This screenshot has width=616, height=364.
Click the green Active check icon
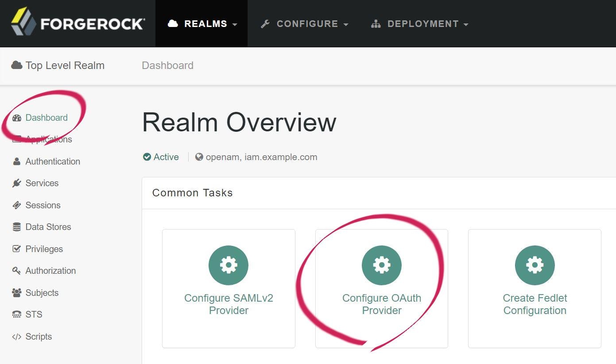147,157
